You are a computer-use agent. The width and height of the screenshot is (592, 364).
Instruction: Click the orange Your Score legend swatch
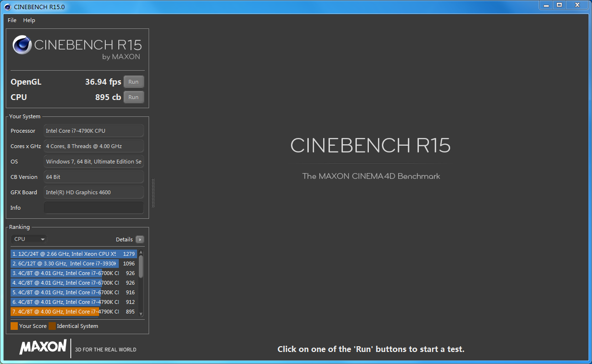pyautogui.click(x=14, y=326)
